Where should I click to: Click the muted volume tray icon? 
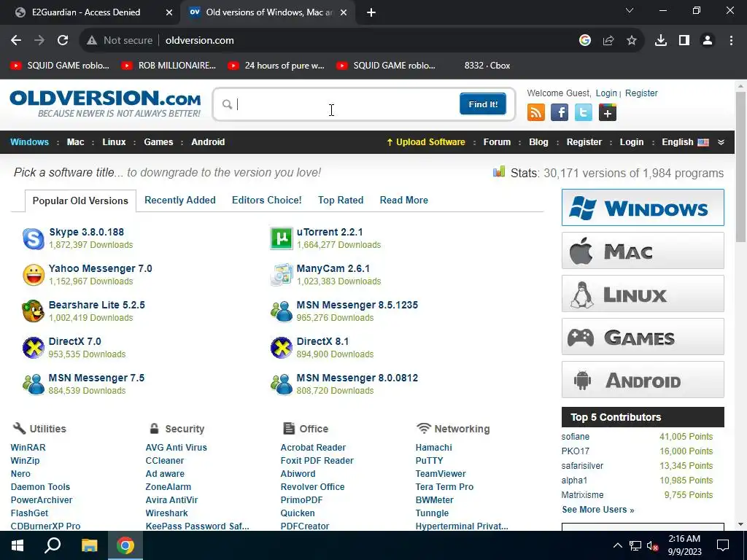652,545
